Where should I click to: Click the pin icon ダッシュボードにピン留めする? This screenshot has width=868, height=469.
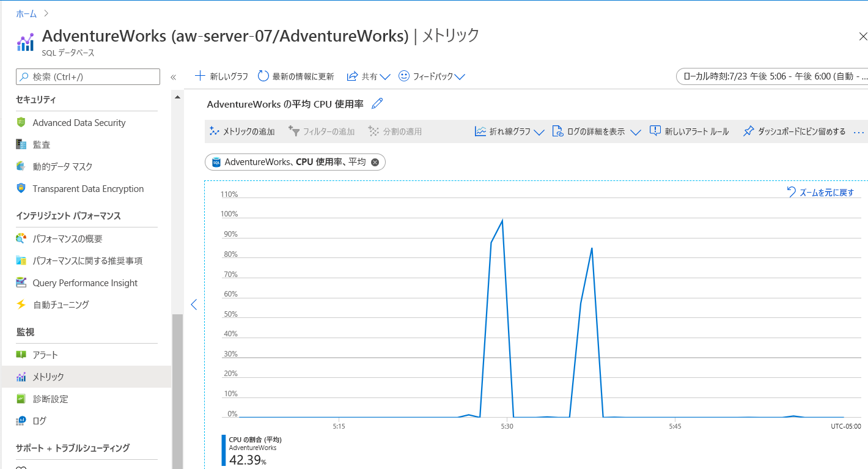(x=748, y=131)
